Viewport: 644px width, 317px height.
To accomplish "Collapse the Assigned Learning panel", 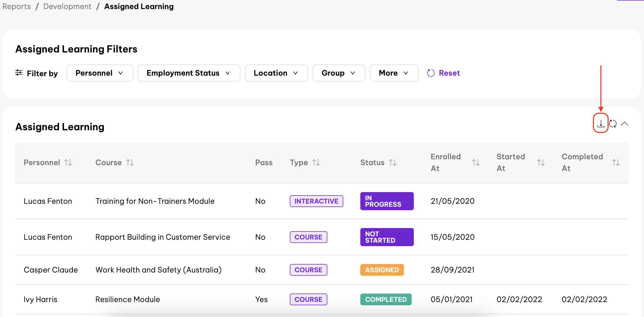I will pyautogui.click(x=624, y=124).
